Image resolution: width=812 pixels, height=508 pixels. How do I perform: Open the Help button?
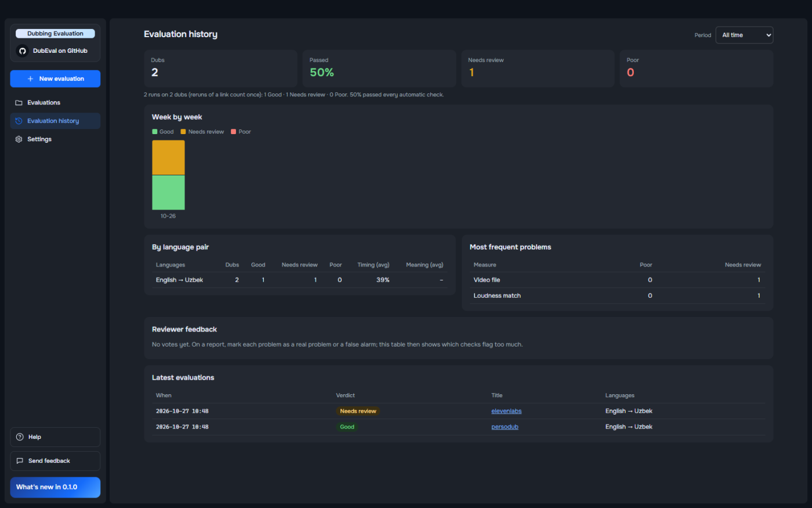(55, 437)
